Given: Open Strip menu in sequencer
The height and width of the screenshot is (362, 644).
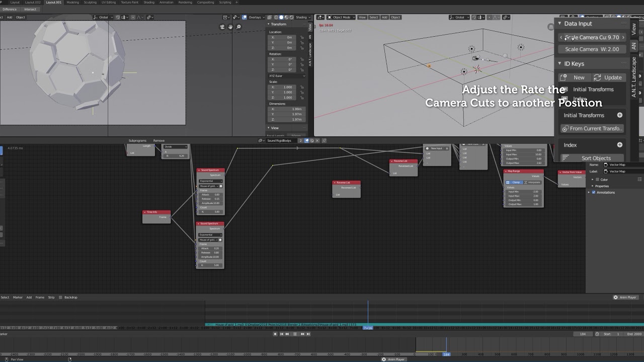Looking at the screenshot, I should coord(51,297).
